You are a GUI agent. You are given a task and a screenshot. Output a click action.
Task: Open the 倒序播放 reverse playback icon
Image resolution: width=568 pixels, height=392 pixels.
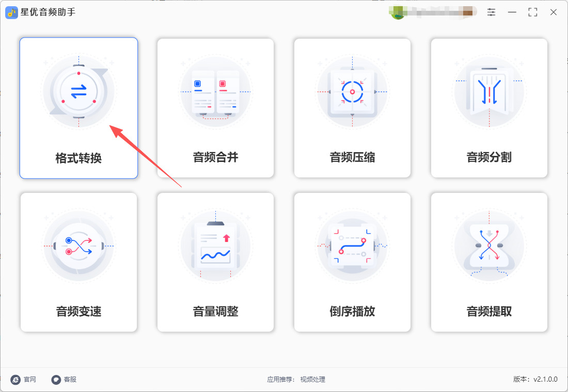point(352,246)
